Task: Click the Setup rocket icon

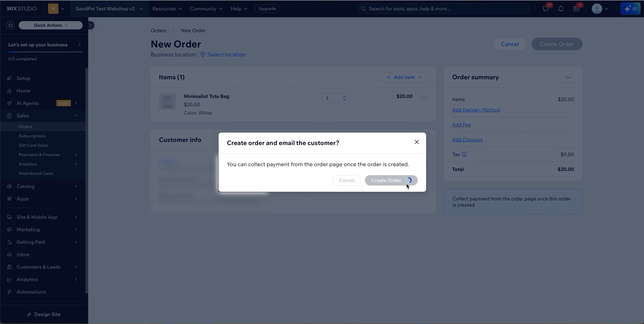Action: coord(9,78)
